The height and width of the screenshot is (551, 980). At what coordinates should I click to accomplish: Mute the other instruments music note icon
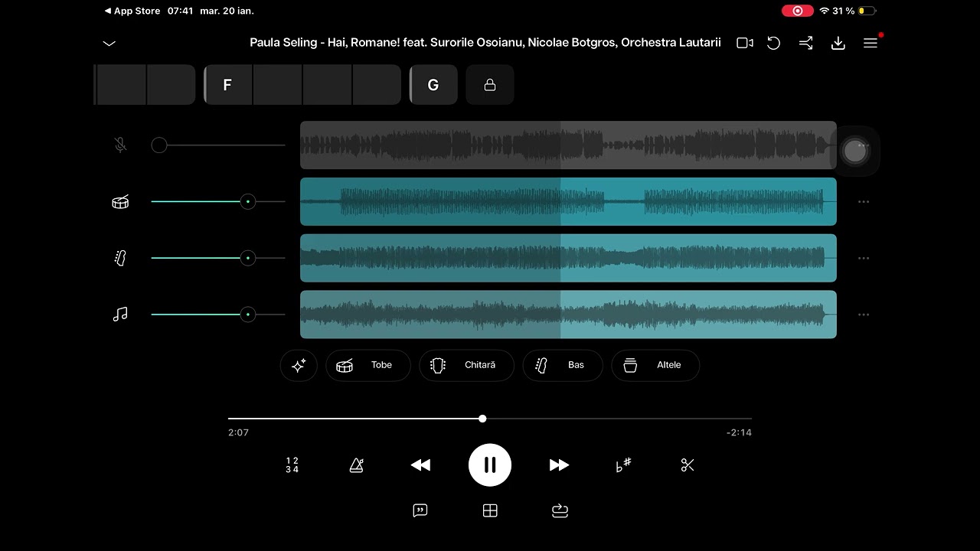tap(120, 315)
